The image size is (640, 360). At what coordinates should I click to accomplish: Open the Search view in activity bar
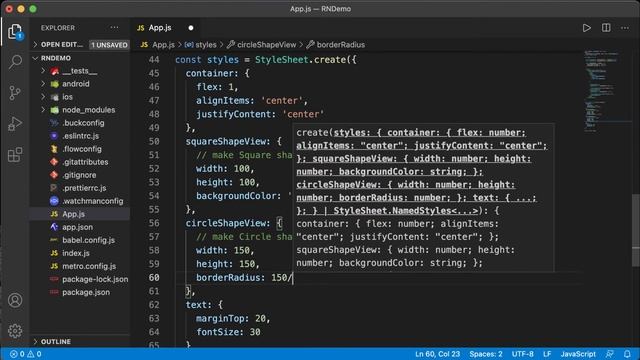point(15,62)
